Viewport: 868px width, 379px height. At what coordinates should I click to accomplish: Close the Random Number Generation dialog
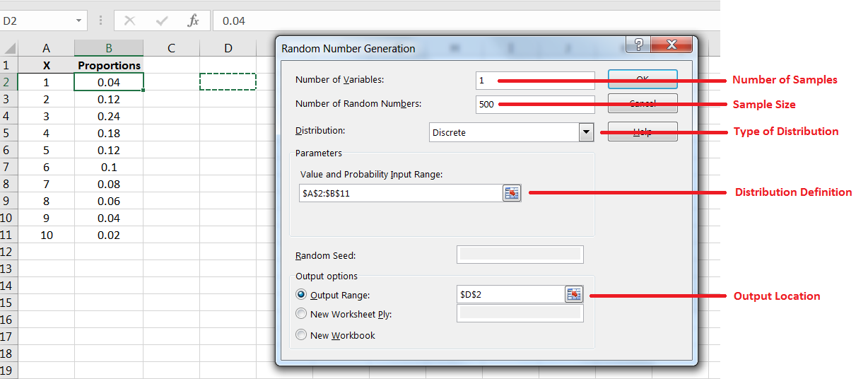tap(671, 46)
